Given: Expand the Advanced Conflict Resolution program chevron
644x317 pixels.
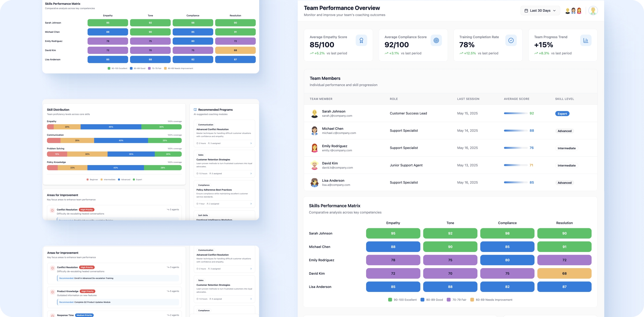Looking at the screenshot, I should [x=251, y=143].
